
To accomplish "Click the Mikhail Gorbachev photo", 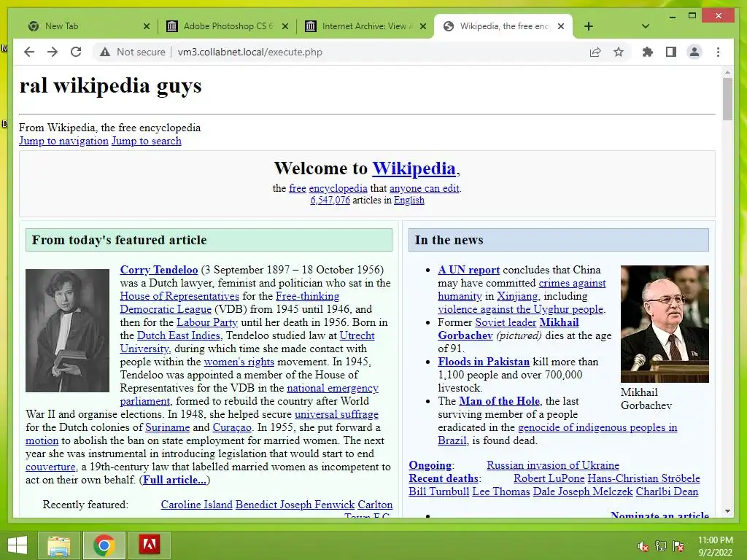I will click(665, 324).
